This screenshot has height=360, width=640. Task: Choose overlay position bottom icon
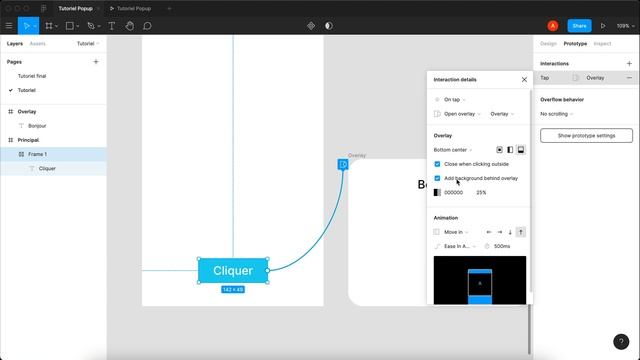(x=520, y=150)
